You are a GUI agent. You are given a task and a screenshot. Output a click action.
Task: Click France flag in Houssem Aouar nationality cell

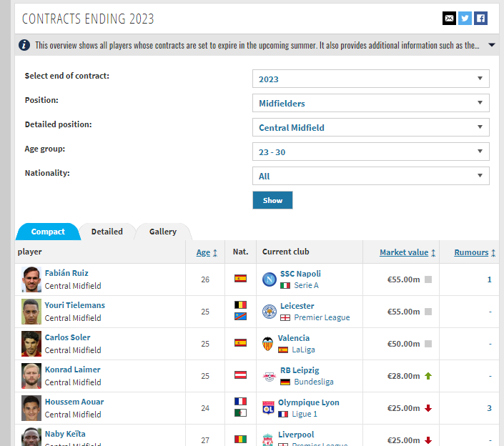pyautogui.click(x=240, y=401)
